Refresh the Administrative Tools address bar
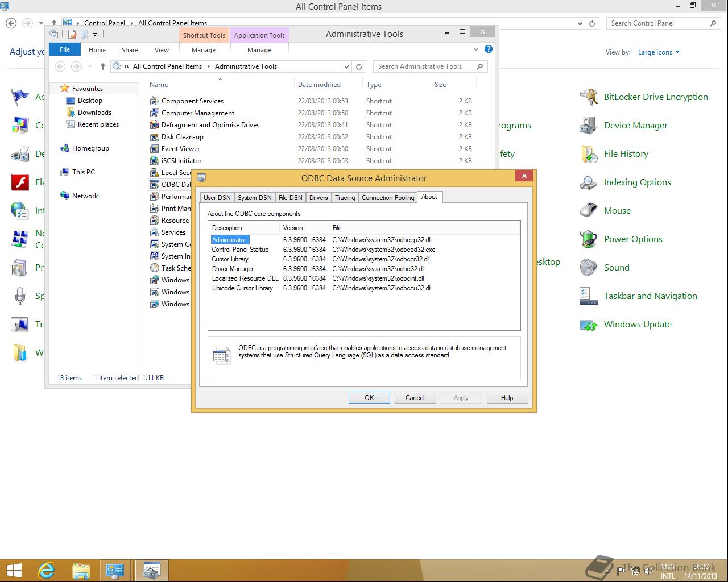 pyautogui.click(x=359, y=66)
